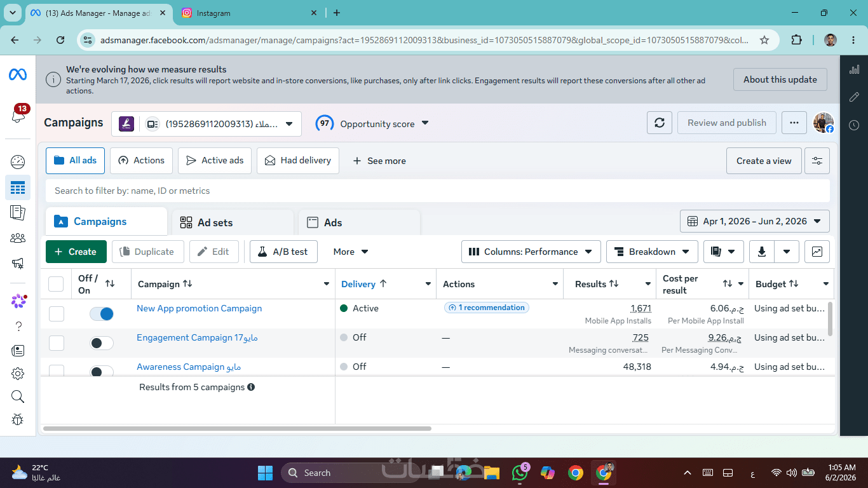This screenshot has width=868, height=488.
Task: Open Delivery column options arrow
Action: 428,284
